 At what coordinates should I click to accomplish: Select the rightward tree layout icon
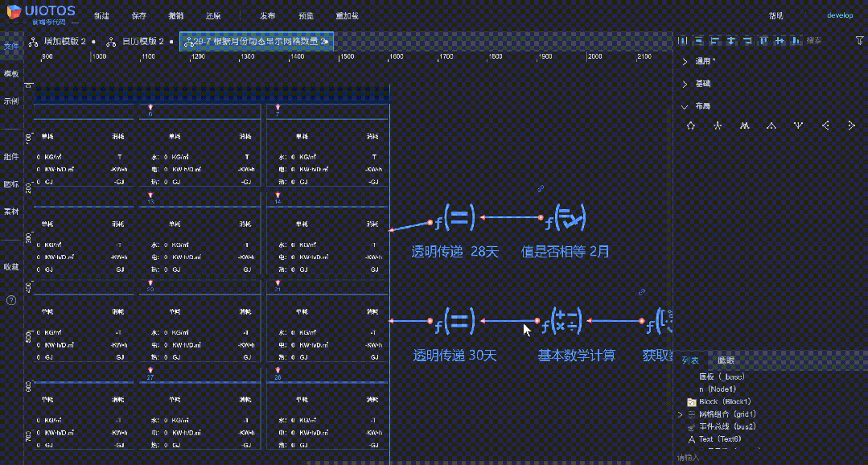tap(851, 126)
